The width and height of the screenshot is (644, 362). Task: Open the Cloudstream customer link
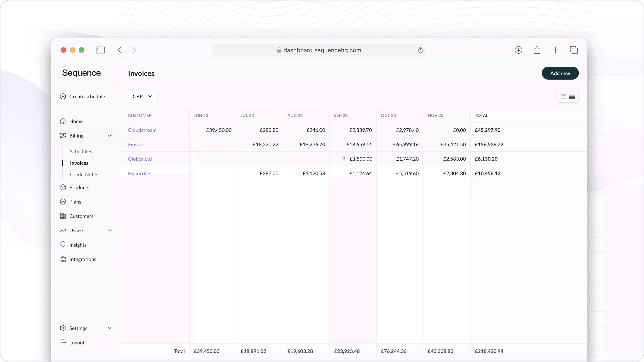(142, 130)
